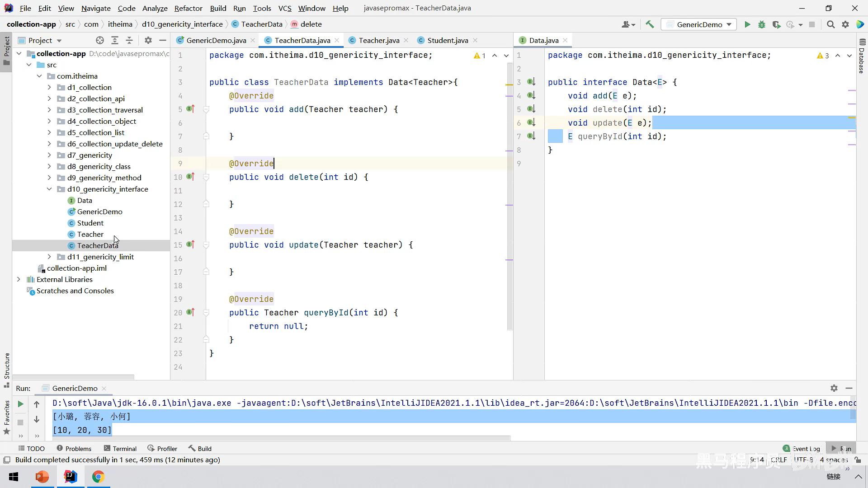Viewport: 868px width, 488px height.
Task: Open Search Everywhere magnifier icon
Action: [x=830, y=24]
